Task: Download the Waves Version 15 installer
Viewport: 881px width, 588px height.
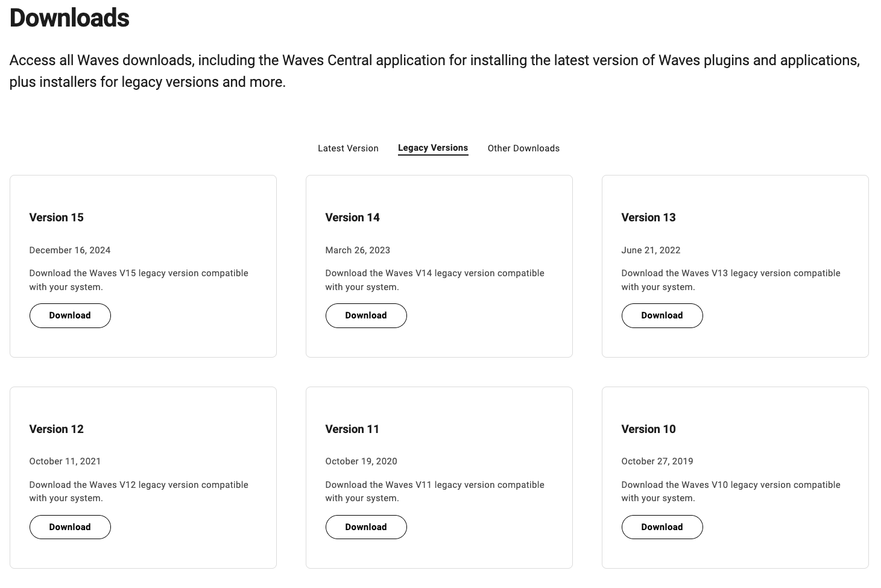Action: (x=70, y=315)
